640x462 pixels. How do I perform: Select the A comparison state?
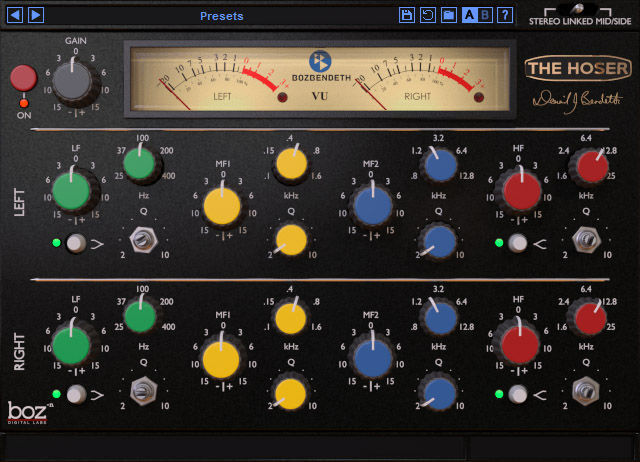(x=468, y=15)
